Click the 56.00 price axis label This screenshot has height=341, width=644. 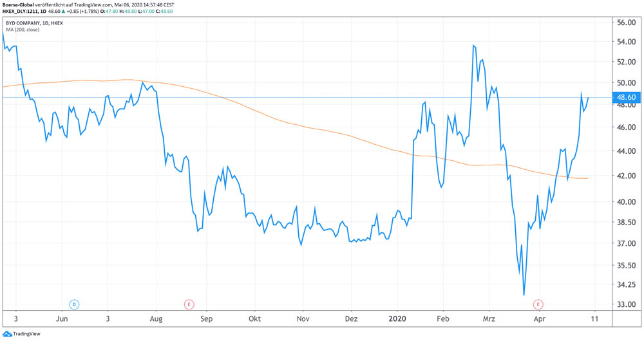[x=627, y=23]
